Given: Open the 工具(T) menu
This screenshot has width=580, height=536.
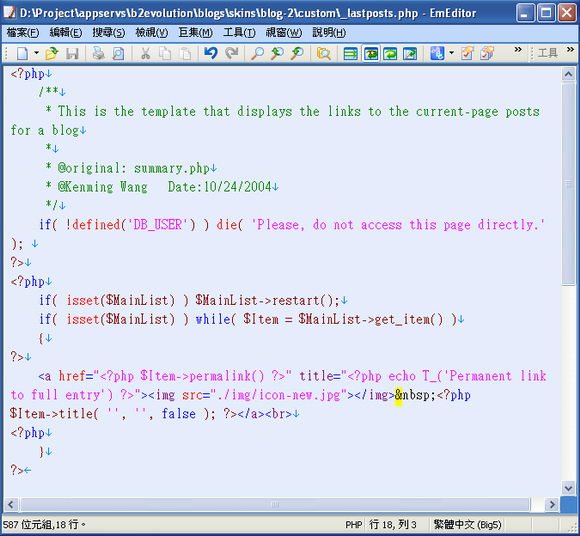Looking at the screenshot, I should point(239,33).
